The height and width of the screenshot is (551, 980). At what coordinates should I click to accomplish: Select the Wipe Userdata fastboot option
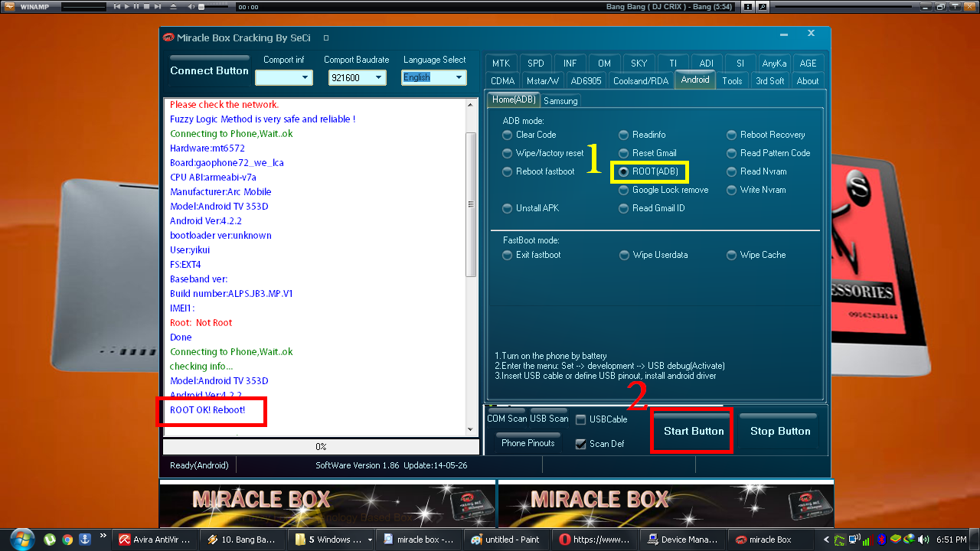click(x=654, y=255)
